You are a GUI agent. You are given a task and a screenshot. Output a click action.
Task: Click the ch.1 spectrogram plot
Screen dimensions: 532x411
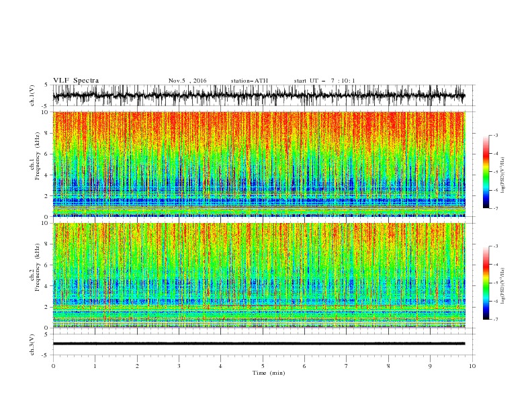click(x=259, y=164)
